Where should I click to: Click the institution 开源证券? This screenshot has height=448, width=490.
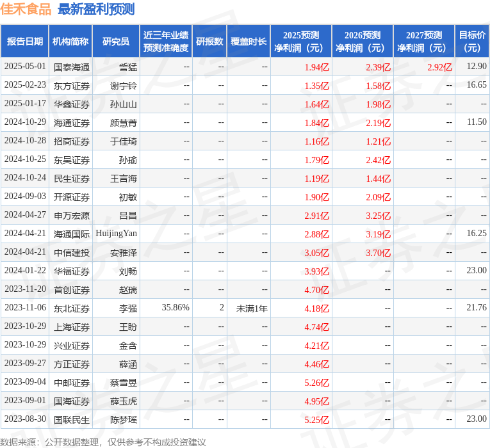click(x=72, y=197)
